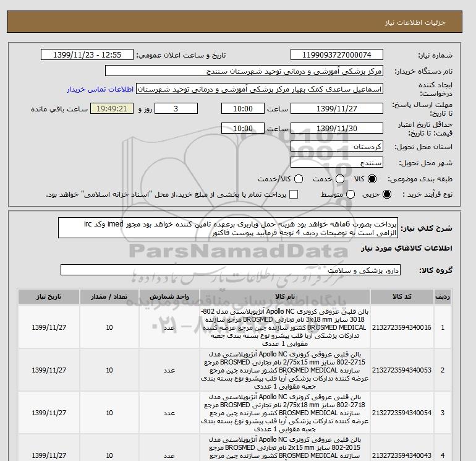The image size is (476, 461).
Task: Click the remaining time 19:49:21 field
Action: (x=112, y=108)
